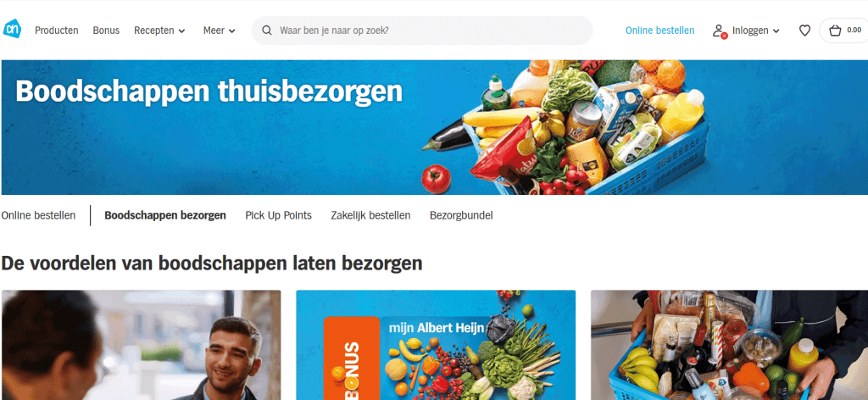This screenshot has width=868, height=400.
Task: Select the Boodschappen bezorgen tab
Action: [x=165, y=215]
